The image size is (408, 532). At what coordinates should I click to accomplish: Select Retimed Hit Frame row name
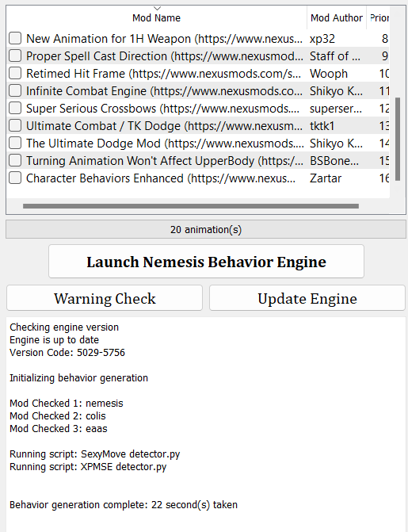point(163,74)
